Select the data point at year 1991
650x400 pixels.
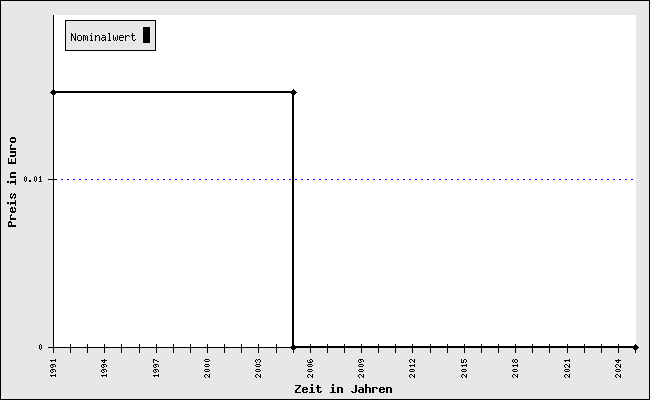point(53,92)
